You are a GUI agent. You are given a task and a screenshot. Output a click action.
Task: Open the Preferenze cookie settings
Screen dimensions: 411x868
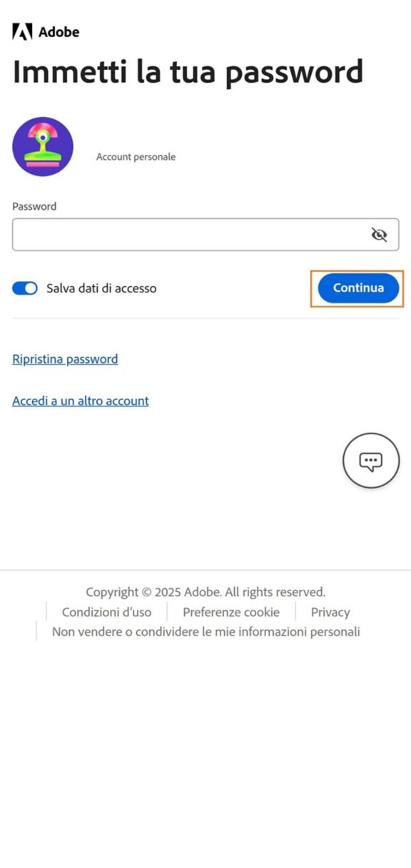(x=231, y=612)
